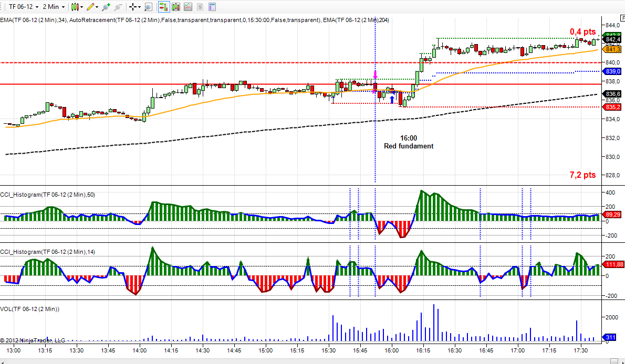Click the horizontal scrollbar below the chart
Viewport: 625px width, 364px height.
pyautogui.click(x=312, y=361)
